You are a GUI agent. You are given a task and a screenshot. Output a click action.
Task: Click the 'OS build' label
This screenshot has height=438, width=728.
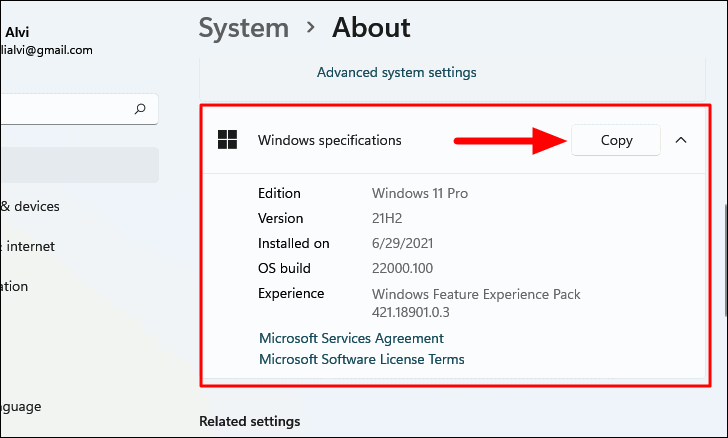point(284,268)
